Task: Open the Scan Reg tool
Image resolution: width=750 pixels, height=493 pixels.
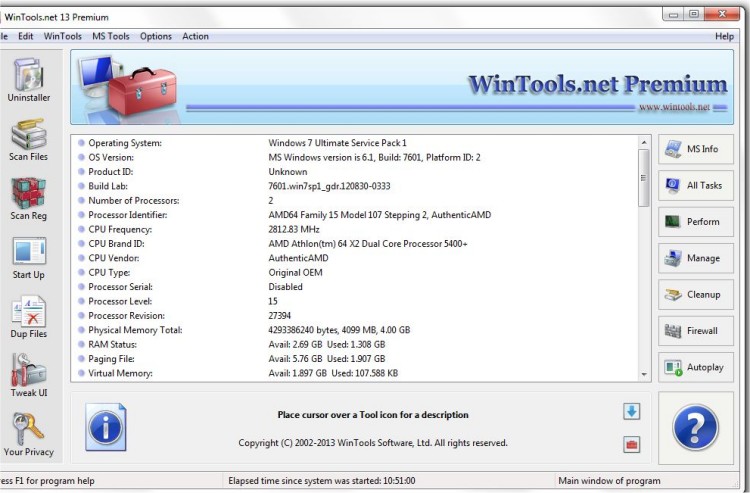Action: click(28, 198)
